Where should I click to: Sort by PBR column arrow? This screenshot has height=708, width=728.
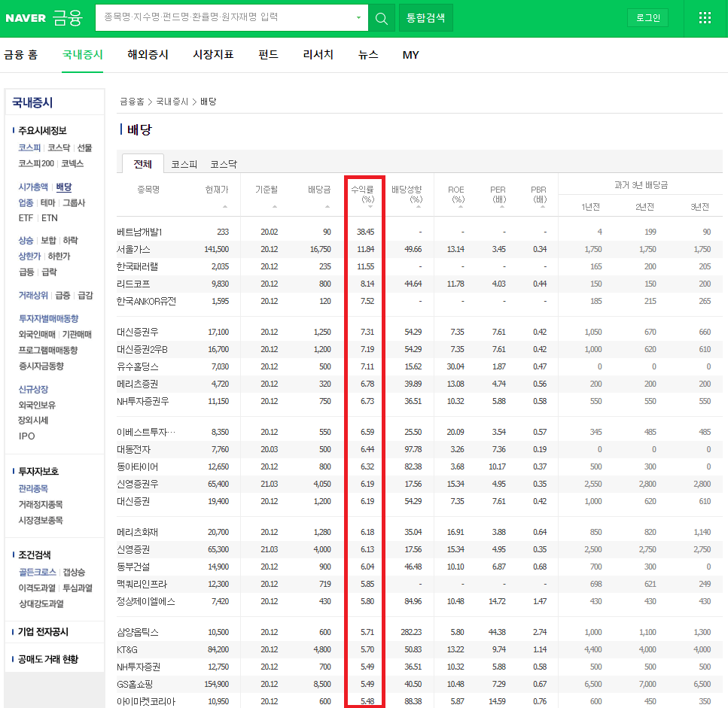[x=543, y=207]
